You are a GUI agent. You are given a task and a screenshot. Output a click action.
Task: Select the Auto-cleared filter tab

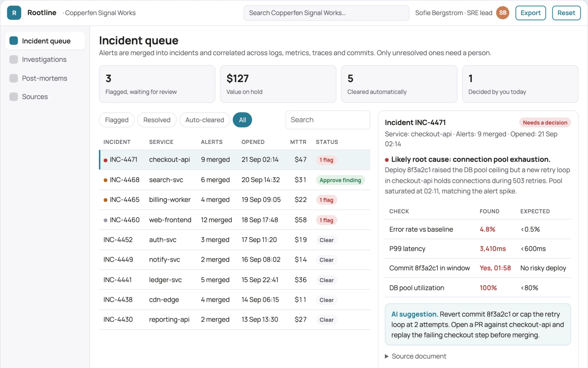point(205,120)
